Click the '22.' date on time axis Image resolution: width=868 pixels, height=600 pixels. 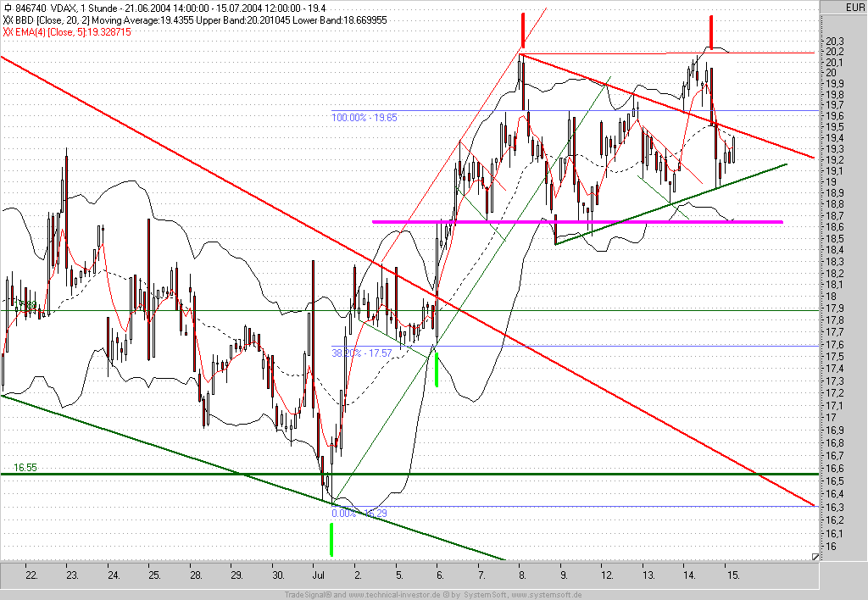31,575
